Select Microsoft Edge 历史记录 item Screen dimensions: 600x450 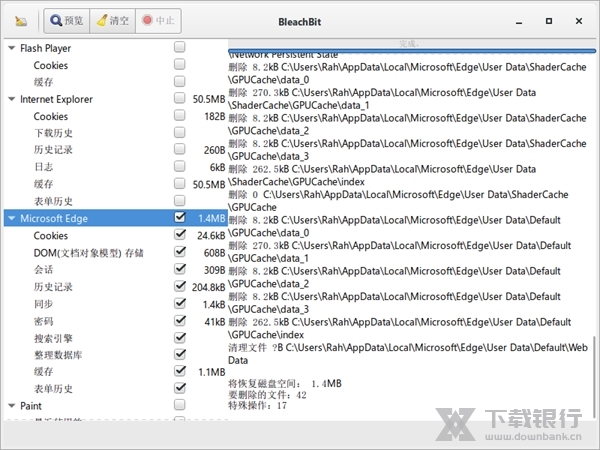pyautogui.click(x=53, y=287)
